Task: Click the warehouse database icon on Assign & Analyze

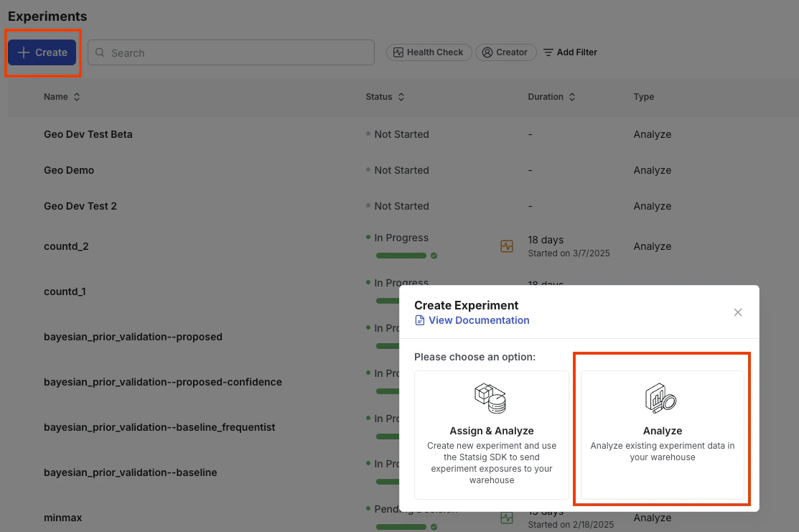Action: point(491,398)
